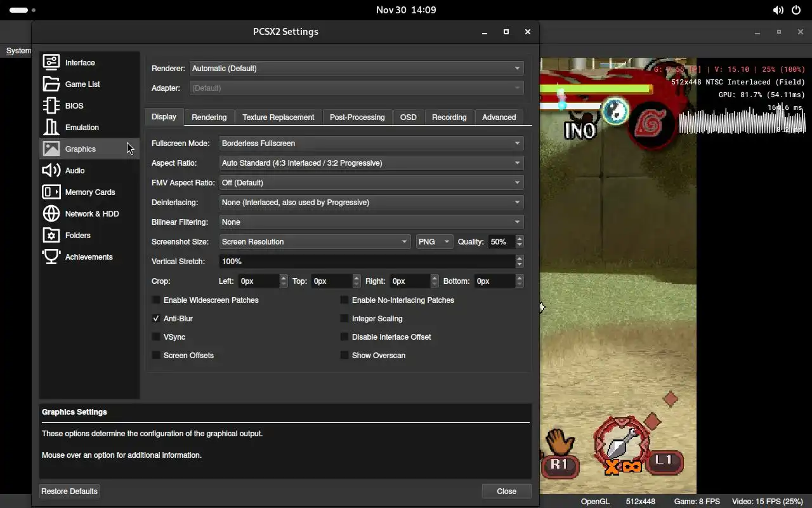Click the Vertical Stretch 100% field
Viewport: 812px width, 508px height.
pos(367,261)
